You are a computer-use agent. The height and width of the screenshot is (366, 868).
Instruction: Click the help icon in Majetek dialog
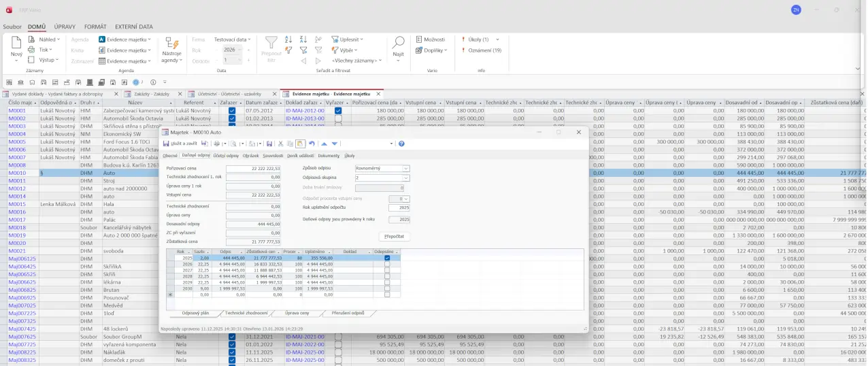point(401,144)
